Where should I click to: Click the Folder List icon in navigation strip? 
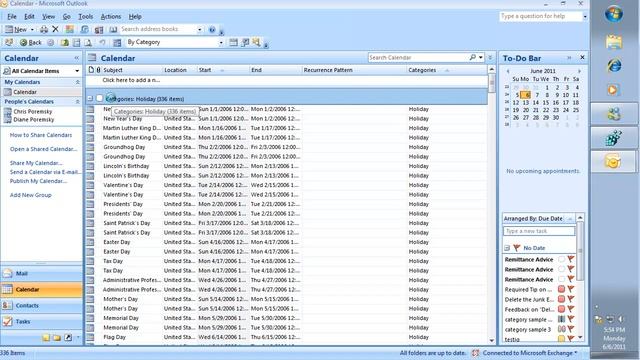tap(57, 338)
